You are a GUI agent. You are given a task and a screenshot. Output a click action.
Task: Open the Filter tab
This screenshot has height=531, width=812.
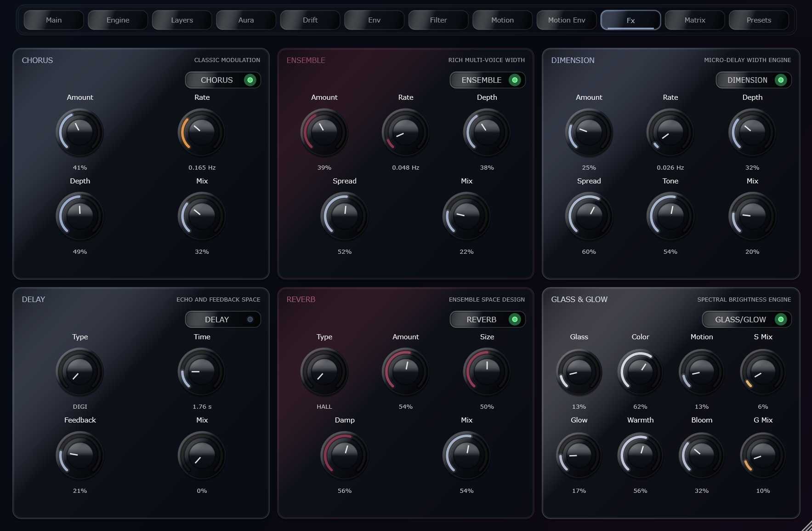pyautogui.click(x=438, y=20)
